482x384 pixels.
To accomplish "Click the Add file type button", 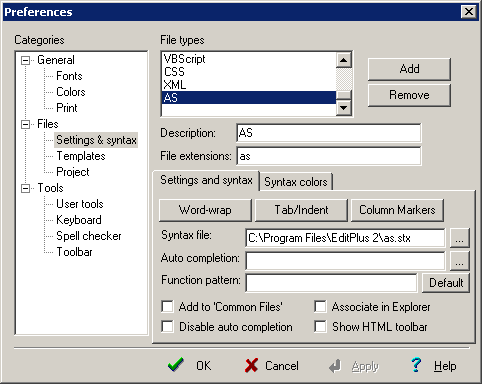I will pos(409,69).
